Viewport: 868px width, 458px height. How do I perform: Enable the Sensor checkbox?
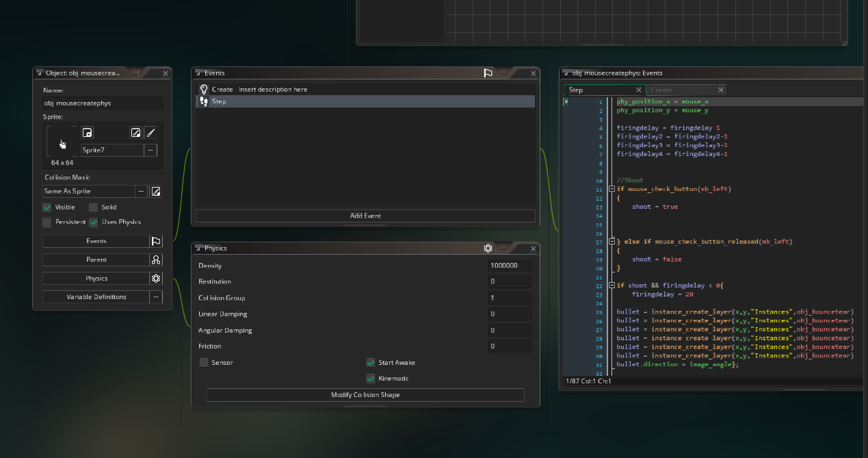pos(204,362)
